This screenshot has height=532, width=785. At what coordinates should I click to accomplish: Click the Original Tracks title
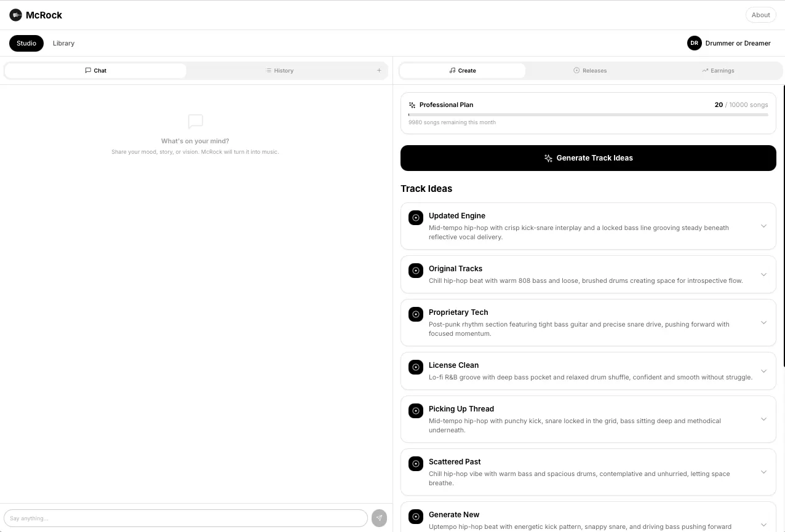[455, 269]
